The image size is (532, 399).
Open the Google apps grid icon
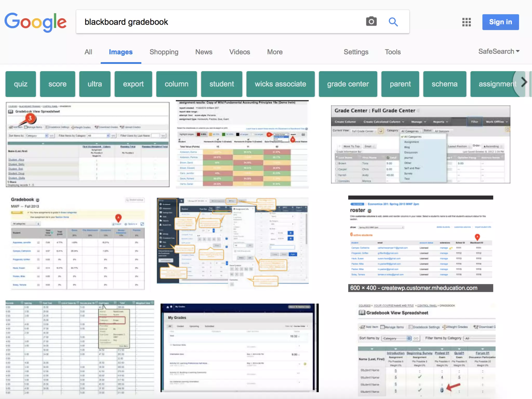466,22
